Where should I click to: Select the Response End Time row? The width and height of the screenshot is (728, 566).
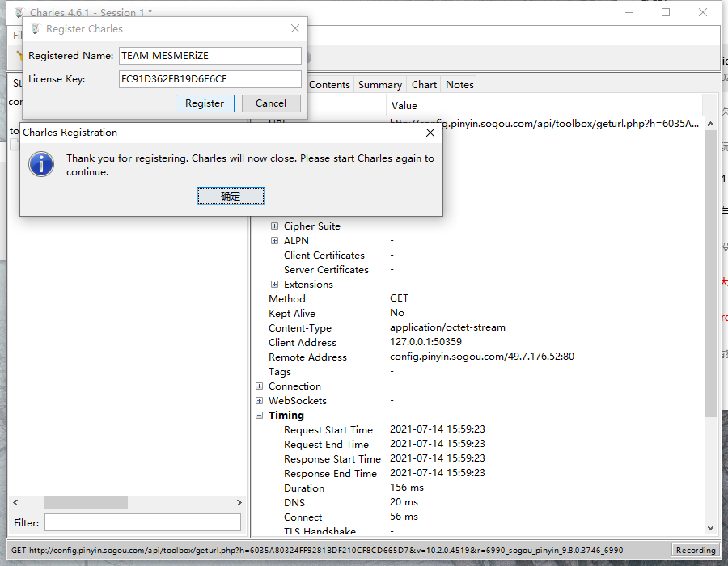[478, 473]
